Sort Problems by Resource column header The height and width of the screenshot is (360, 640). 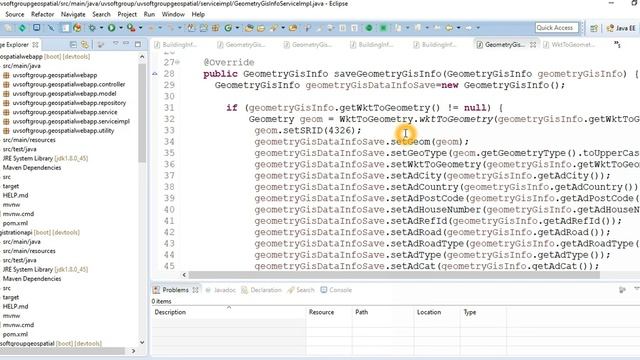(329, 312)
